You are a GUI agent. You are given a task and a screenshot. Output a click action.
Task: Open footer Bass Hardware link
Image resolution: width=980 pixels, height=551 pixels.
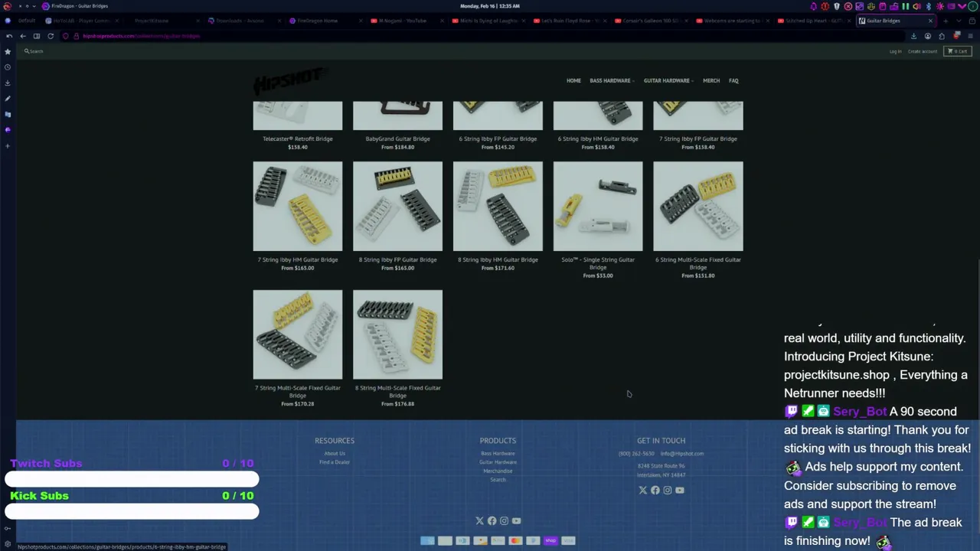click(498, 454)
